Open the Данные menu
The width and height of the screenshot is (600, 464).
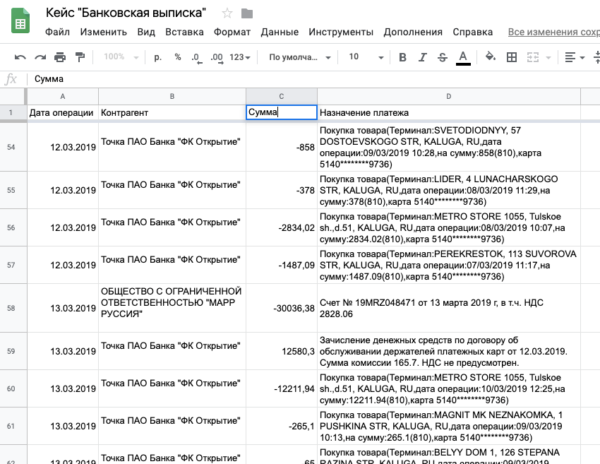pyautogui.click(x=280, y=32)
